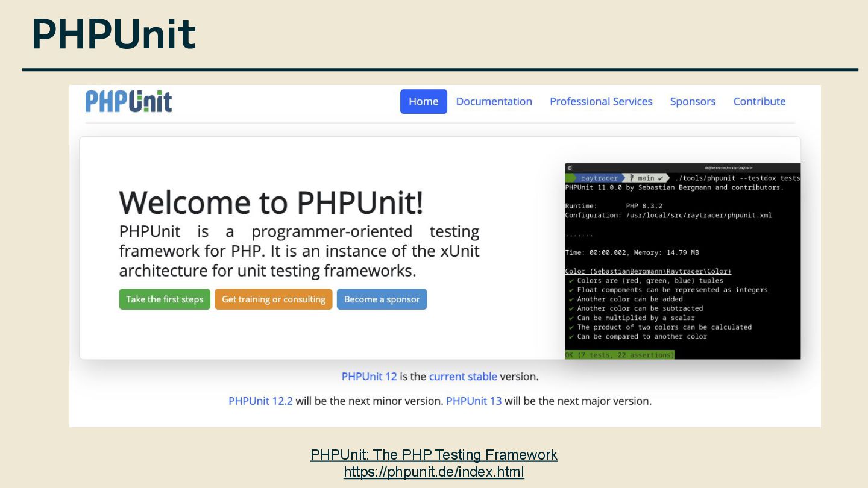Open the PHPUnit 12 link
Screen dimensions: 868x488
[370, 377]
